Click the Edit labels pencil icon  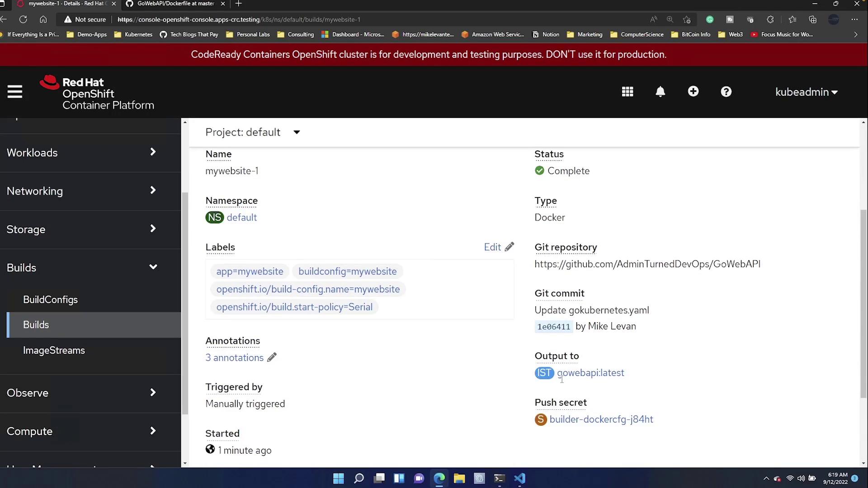click(x=509, y=247)
